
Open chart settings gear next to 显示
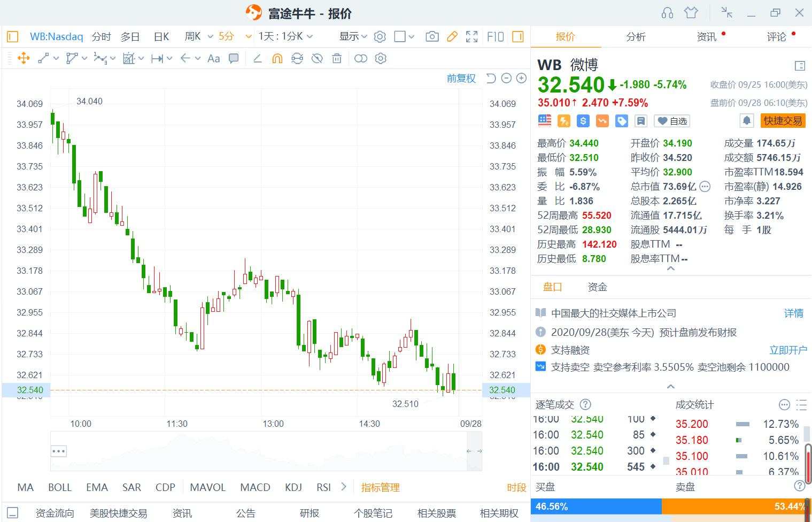(380, 36)
